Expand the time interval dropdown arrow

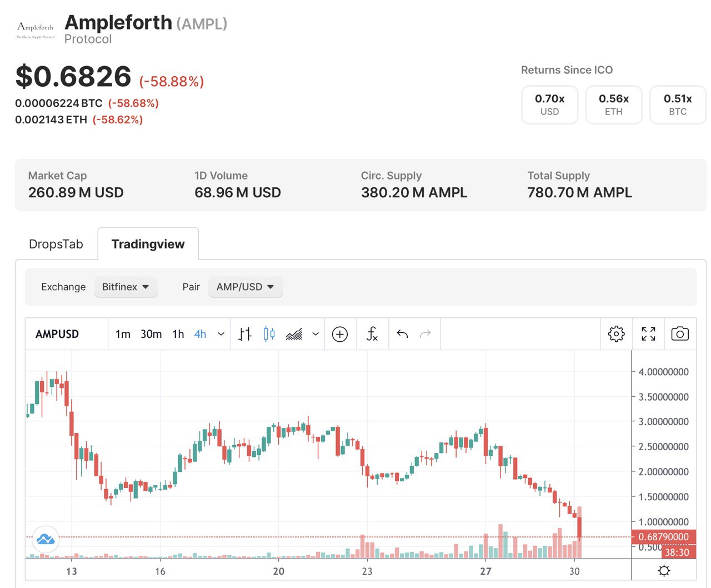(x=221, y=334)
